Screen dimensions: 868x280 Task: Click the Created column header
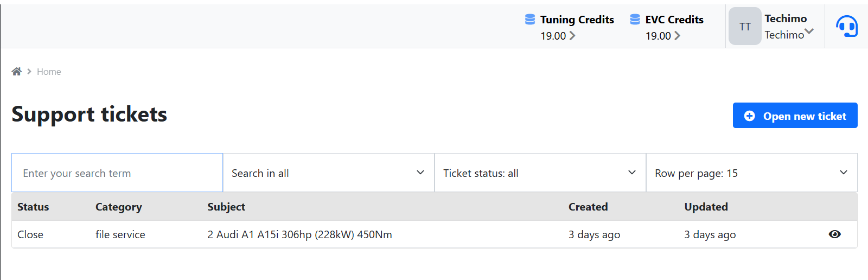pos(588,207)
